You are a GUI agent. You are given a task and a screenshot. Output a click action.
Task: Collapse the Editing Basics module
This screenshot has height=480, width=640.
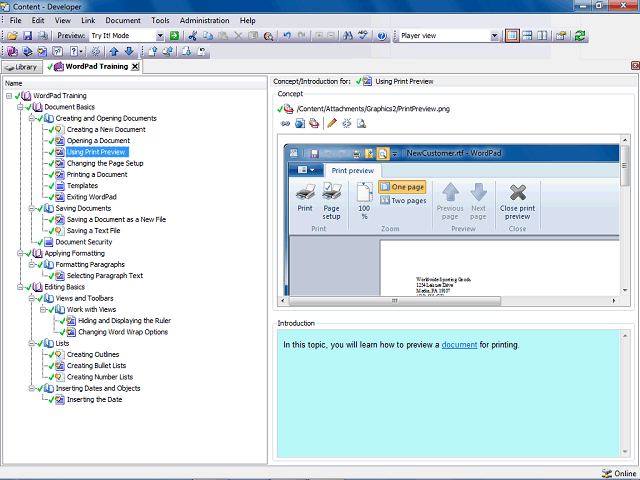(20, 287)
